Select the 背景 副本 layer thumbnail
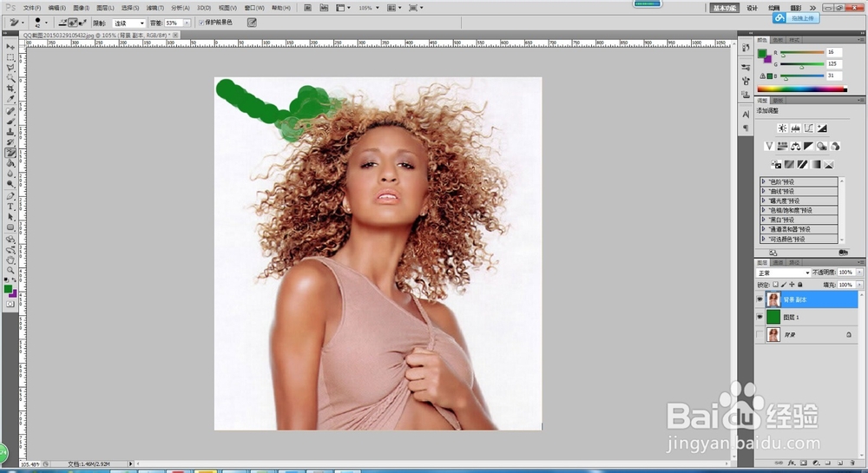The image size is (868, 473). [773, 299]
